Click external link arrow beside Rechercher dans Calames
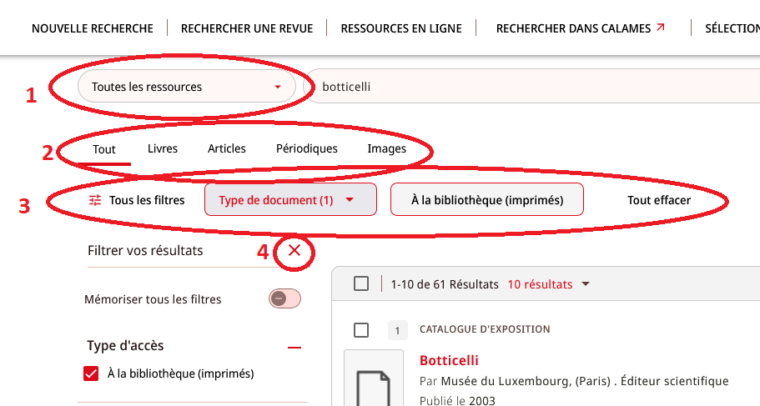Screen dimensions: 760x406 pyautogui.click(x=660, y=28)
